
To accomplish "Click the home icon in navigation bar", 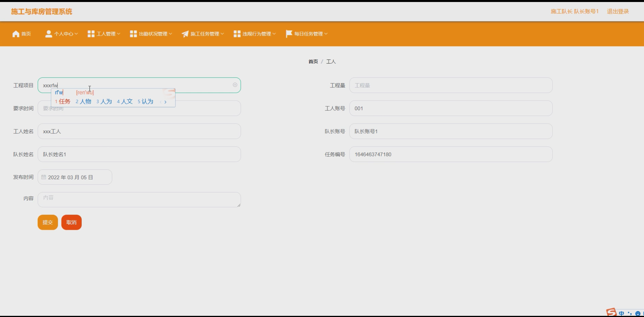I will coord(16,34).
